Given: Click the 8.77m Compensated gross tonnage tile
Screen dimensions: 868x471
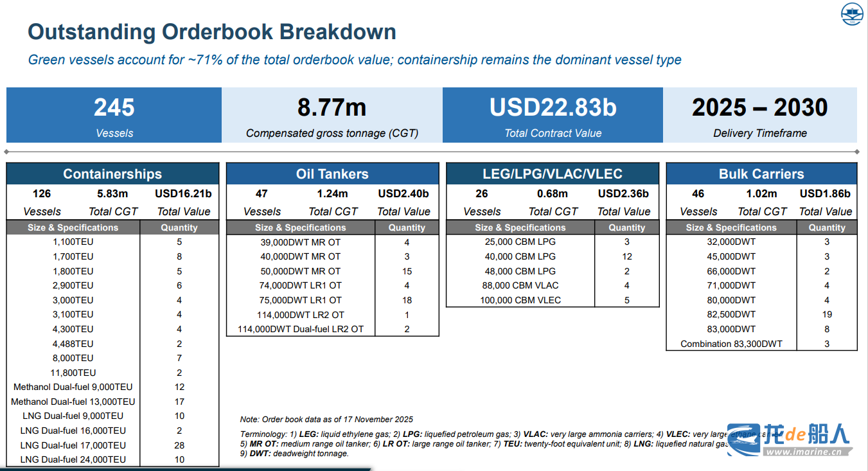Looking at the screenshot, I should point(332,115).
